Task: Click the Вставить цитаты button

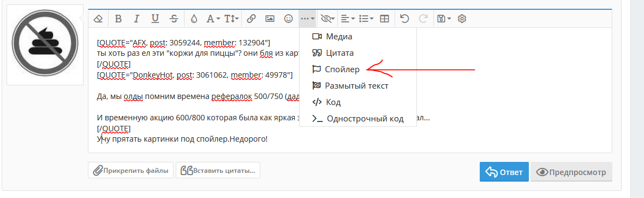Action: (218, 170)
